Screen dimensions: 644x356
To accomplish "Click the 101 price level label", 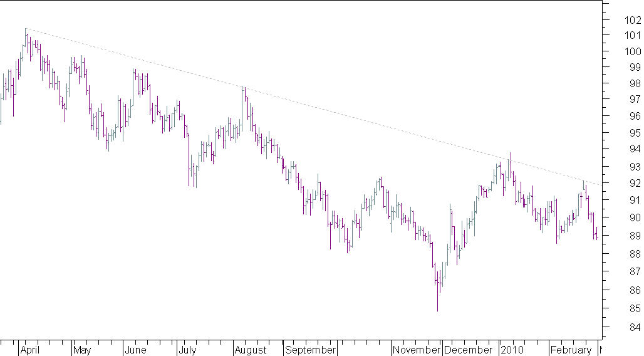I will [632, 35].
